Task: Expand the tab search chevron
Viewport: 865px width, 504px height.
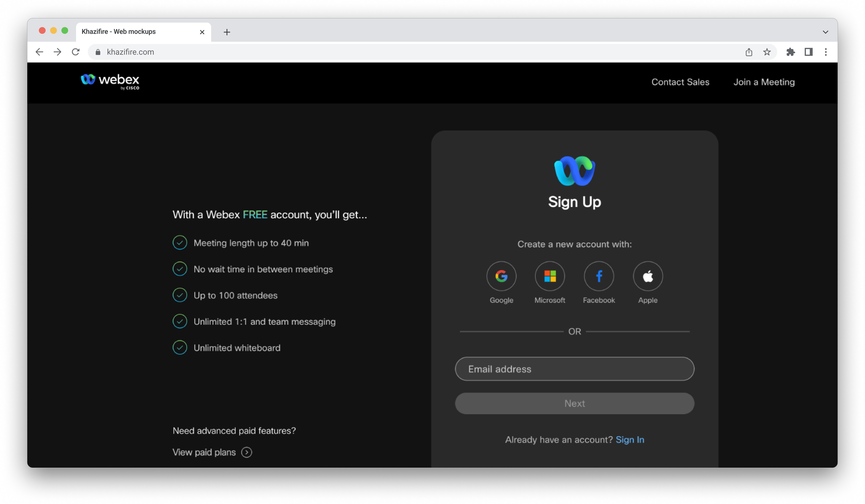Action: [825, 32]
